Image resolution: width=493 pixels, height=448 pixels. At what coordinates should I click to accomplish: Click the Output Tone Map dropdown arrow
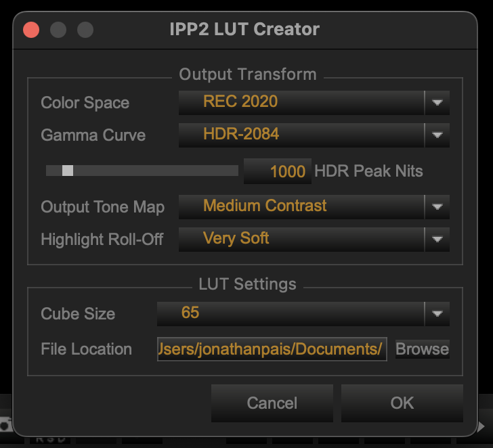click(437, 206)
